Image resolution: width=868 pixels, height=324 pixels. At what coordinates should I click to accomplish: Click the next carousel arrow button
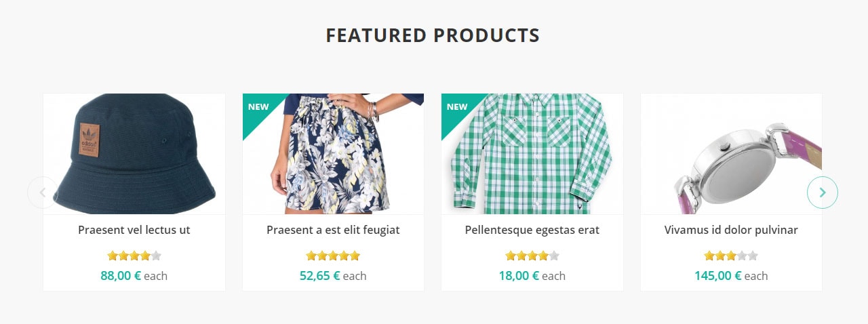click(822, 193)
